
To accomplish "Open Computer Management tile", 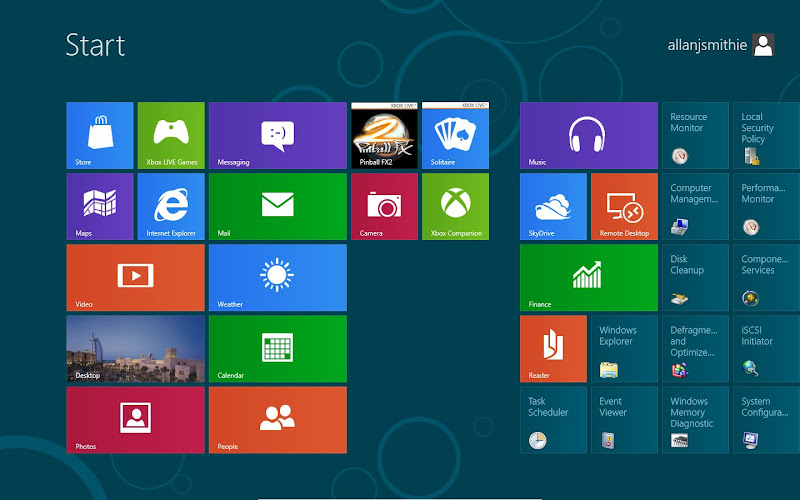I will coord(695,206).
